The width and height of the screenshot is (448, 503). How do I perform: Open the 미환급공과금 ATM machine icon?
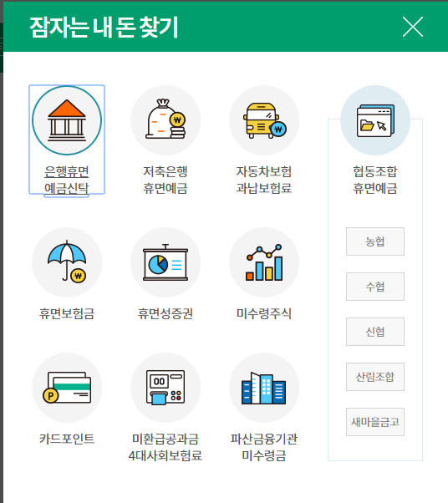[165, 388]
